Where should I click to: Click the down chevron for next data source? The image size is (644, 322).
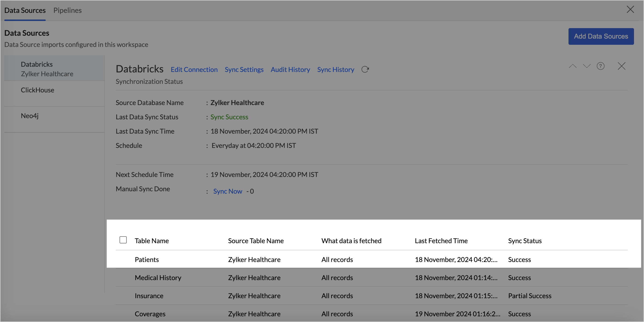(x=587, y=66)
